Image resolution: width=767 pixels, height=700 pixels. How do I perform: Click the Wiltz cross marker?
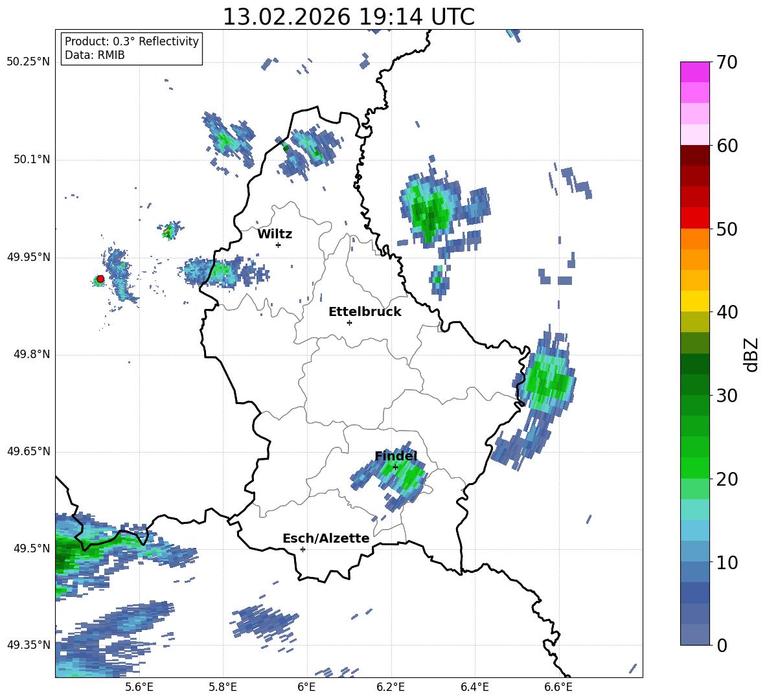pos(279,245)
